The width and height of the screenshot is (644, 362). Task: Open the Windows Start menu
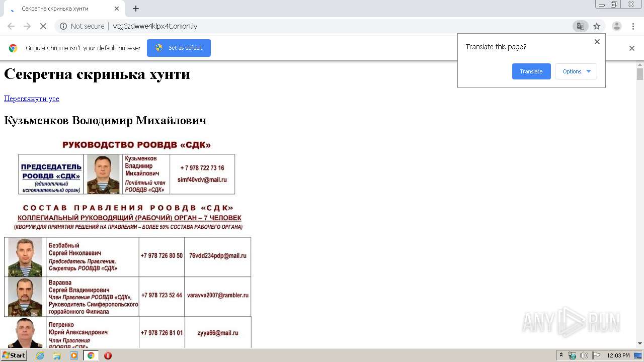click(14, 355)
